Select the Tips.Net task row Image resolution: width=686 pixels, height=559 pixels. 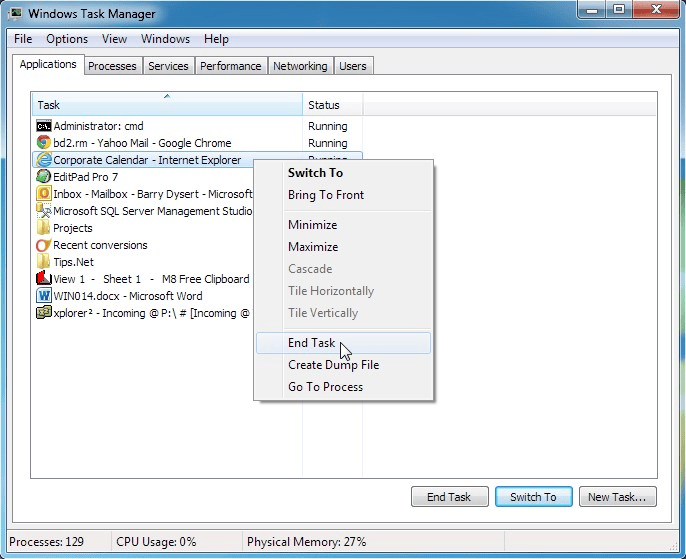click(143, 262)
